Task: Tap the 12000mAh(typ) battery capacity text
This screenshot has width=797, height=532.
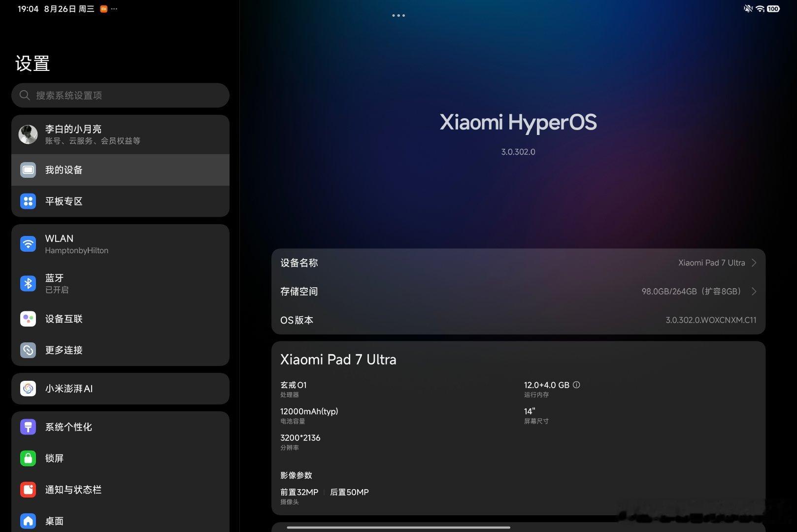Action: click(x=309, y=411)
